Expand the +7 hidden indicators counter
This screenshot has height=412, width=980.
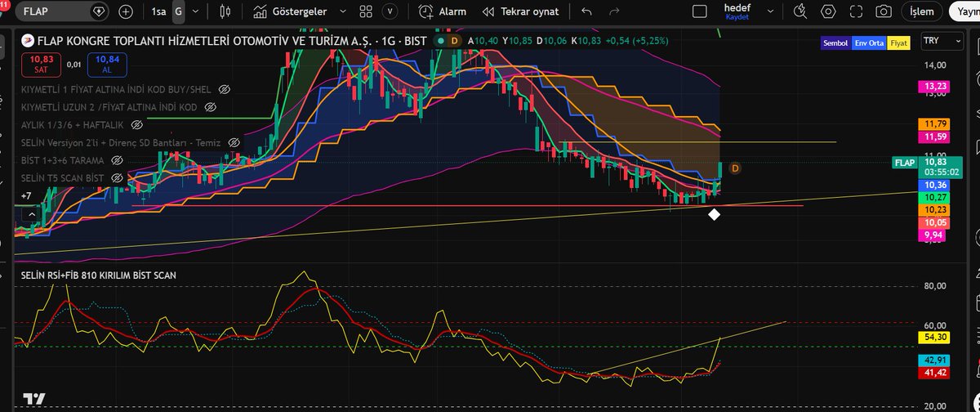26,196
